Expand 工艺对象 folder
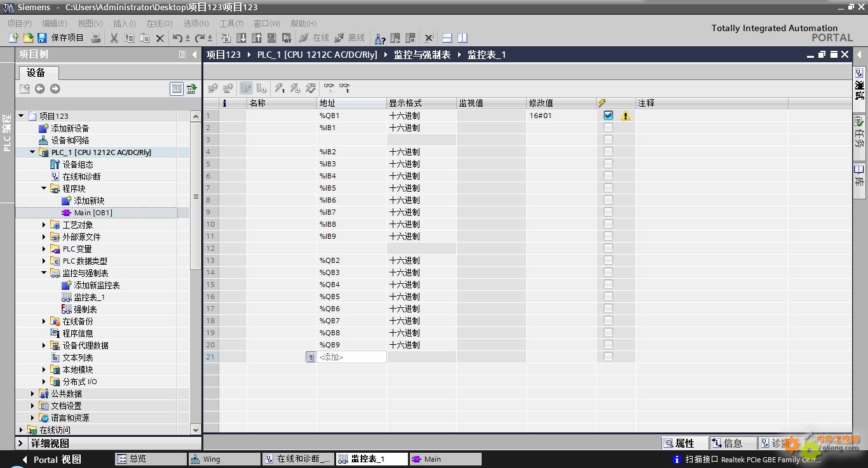 [x=44, y=225]
